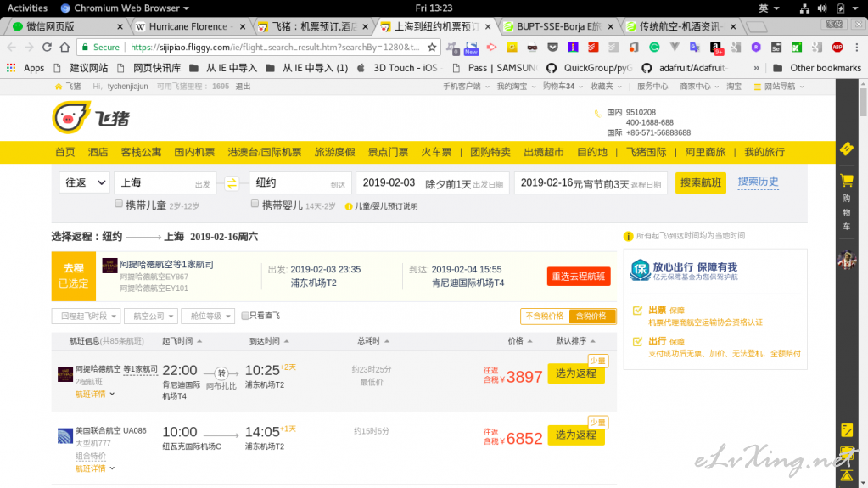Sort results by 价格
868x488 pixels.
tap(520, 341)
